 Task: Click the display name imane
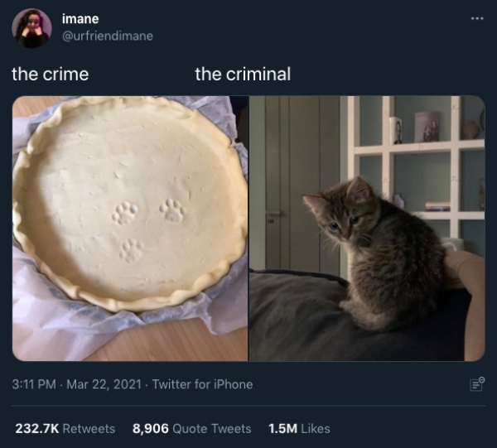[80, 19]
